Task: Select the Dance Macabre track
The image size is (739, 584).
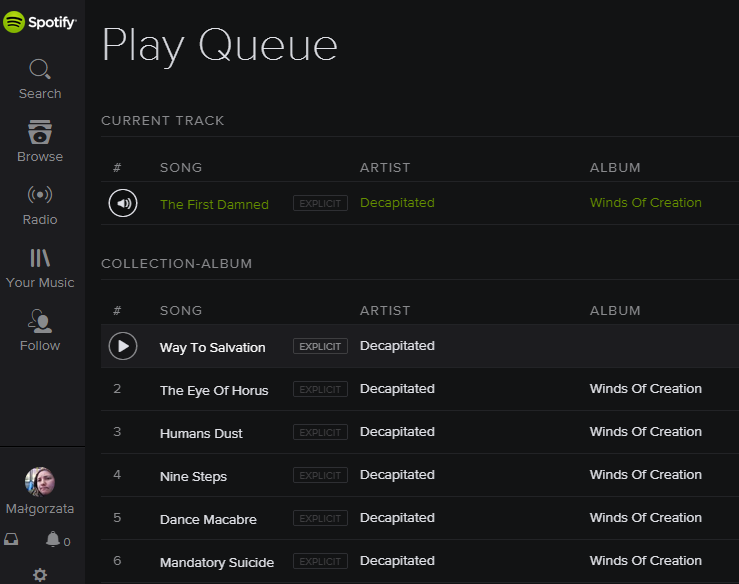Action: pos(208,519)
